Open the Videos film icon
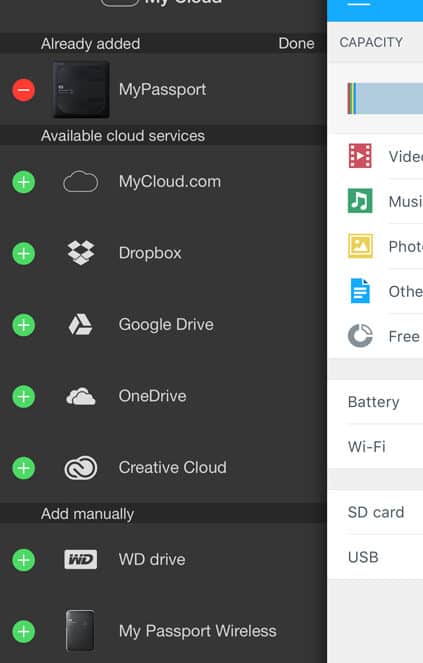Image resolution: width=423 pixels, height=663 pixels. click(360, 156)
